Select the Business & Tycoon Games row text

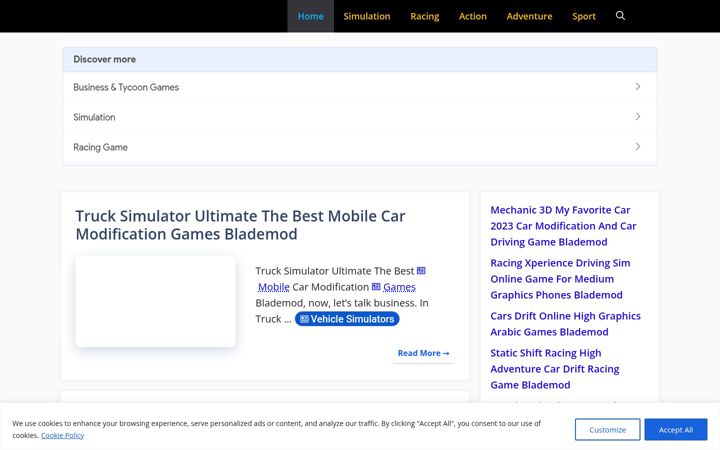126,87
